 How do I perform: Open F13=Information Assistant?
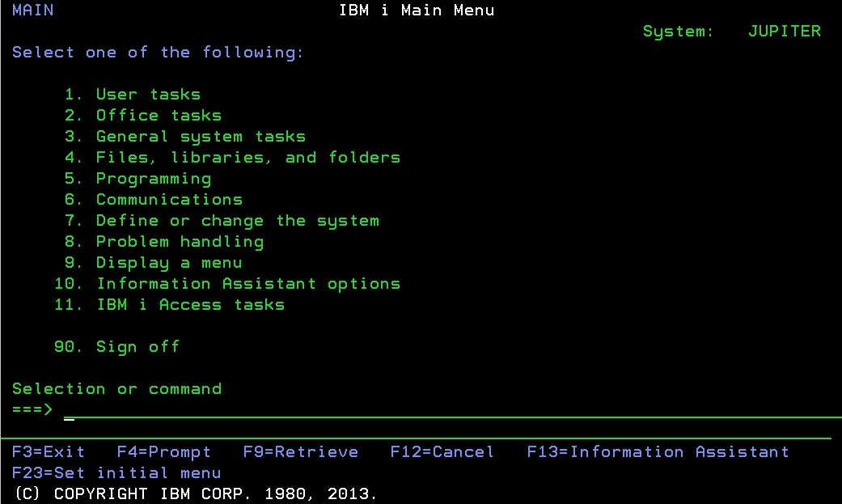coord(658,452)
